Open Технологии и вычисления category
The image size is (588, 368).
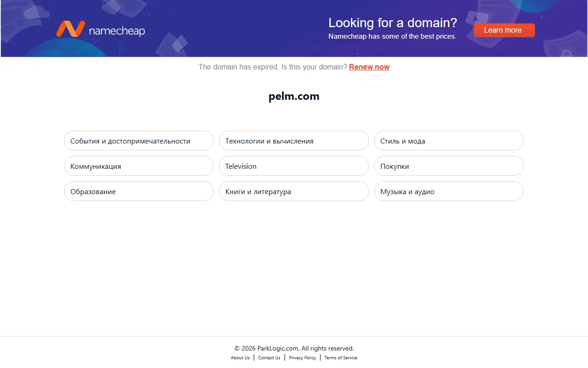[x=294, y=141]
